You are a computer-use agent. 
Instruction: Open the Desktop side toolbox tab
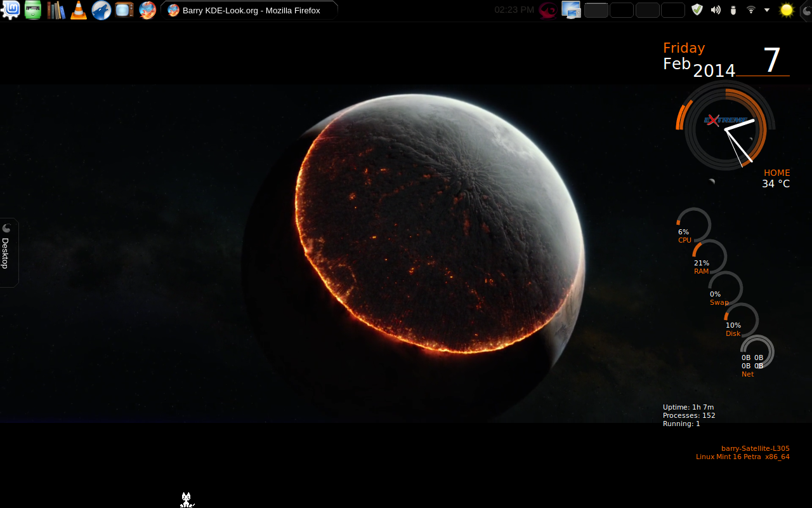(x=8, y=253)
